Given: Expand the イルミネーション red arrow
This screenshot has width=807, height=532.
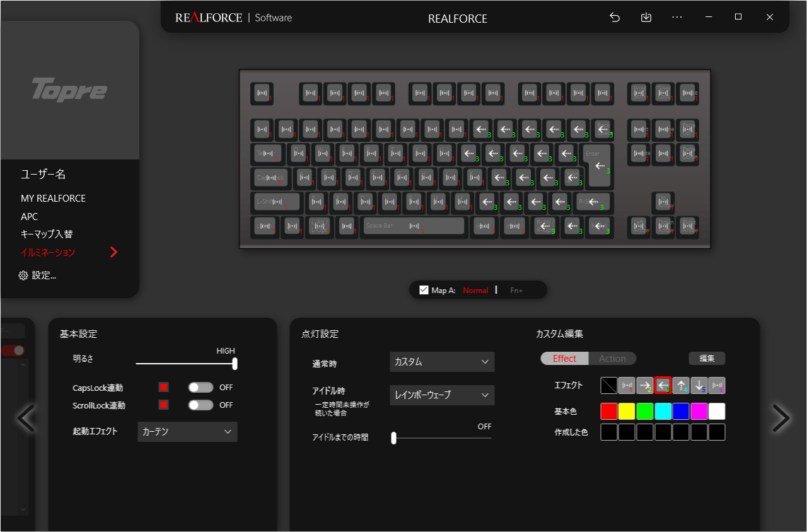Looking at the screenshot, I should tap(113, 252).
